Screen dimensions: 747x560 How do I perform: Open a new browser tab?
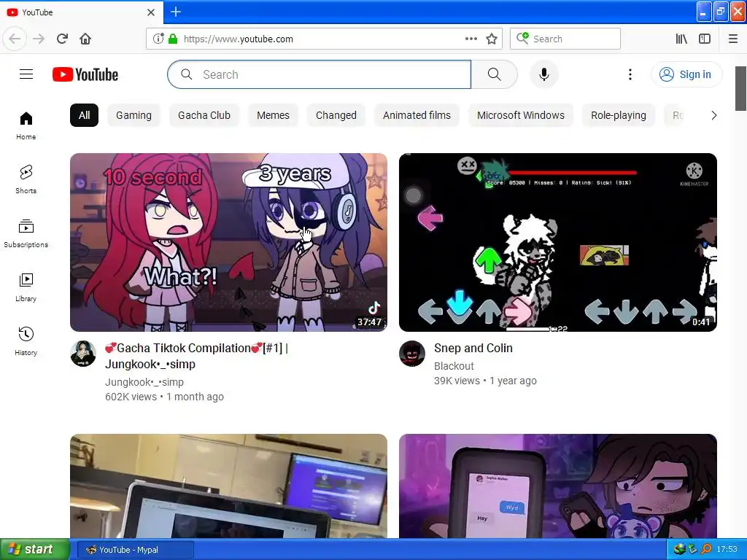point(176,12)
